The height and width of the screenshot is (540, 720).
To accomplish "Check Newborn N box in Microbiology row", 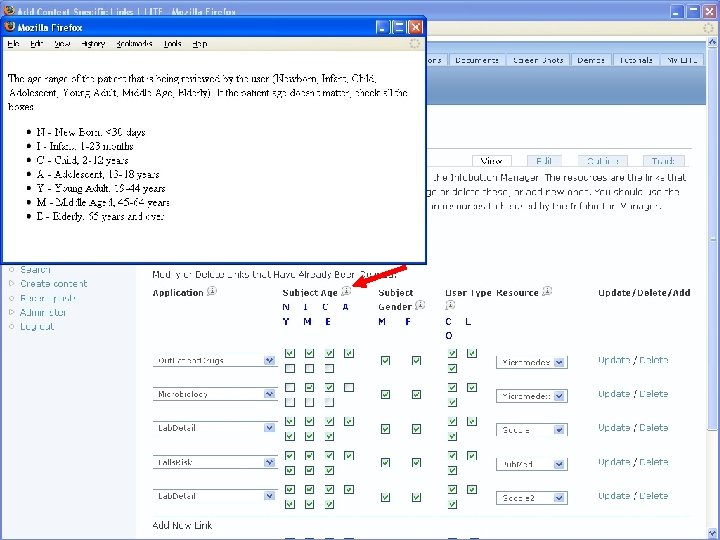I will tap(290, 388).
